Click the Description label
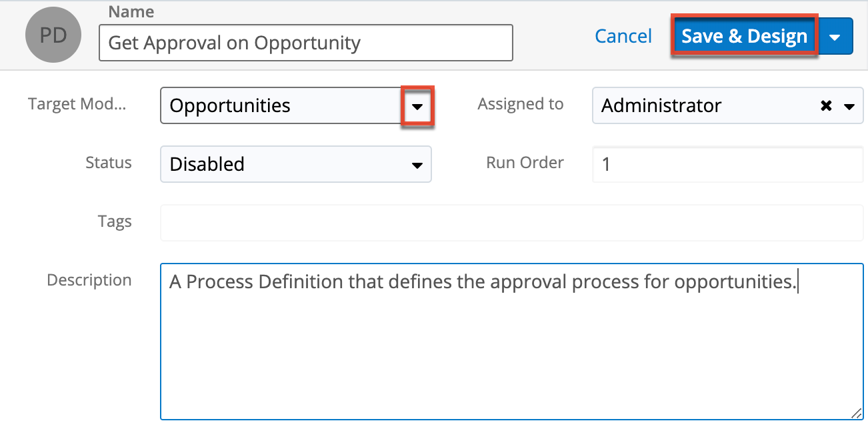 pos(89,280)
